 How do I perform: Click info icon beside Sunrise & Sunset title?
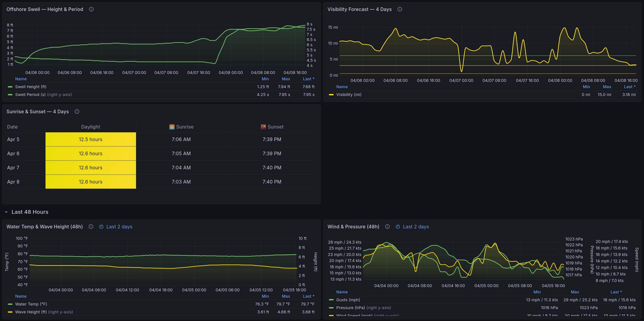pos(77,112)
